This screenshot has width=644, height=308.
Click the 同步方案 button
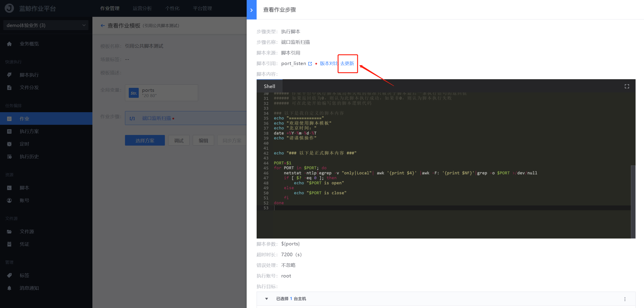click(232, 141)
